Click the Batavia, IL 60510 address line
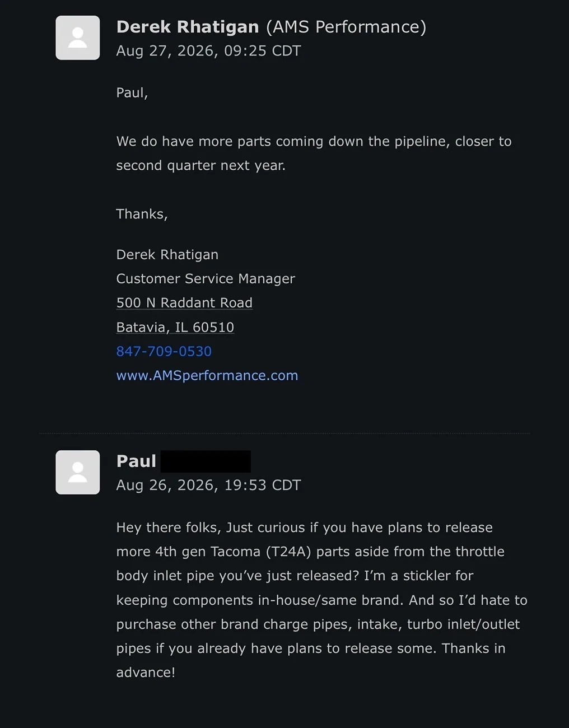This screenshot has width=569, height=728. click(175, 327)
